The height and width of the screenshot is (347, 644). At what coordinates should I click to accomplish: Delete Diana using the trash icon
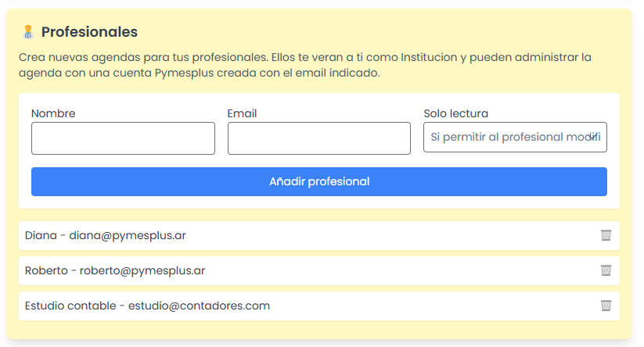click(606, 235)
